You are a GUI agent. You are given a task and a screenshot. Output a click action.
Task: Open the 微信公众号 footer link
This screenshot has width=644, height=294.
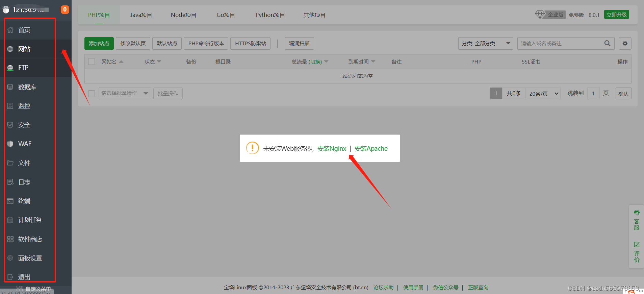pos(446,288)
